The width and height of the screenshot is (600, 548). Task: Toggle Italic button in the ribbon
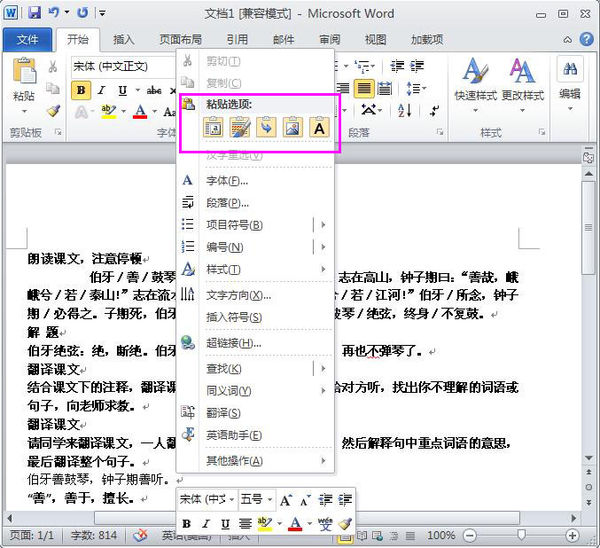(101, 90)
